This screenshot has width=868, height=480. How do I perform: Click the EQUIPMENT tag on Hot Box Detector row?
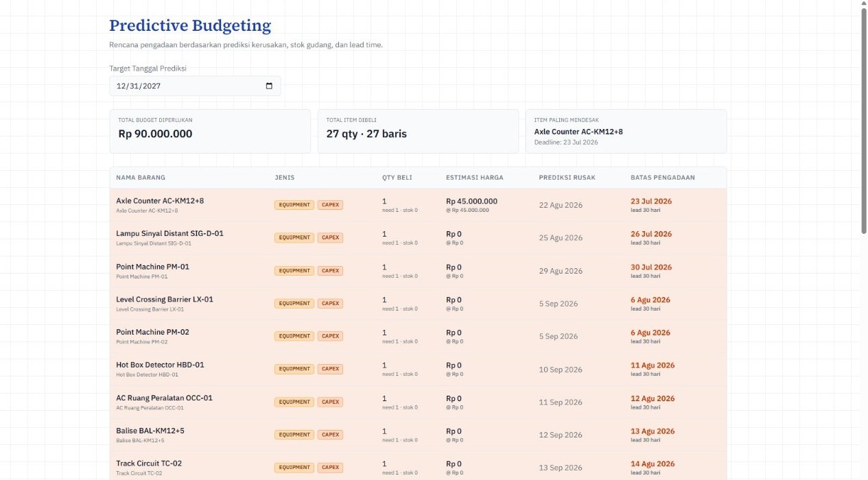tap(294, 369)
